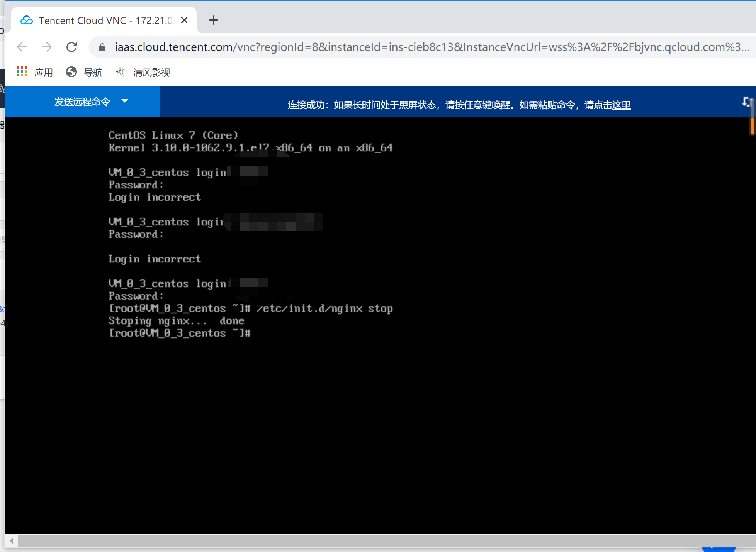Click the browser back arrow
This screenshot has height=552, width=756.
click(x=22, y=47)
